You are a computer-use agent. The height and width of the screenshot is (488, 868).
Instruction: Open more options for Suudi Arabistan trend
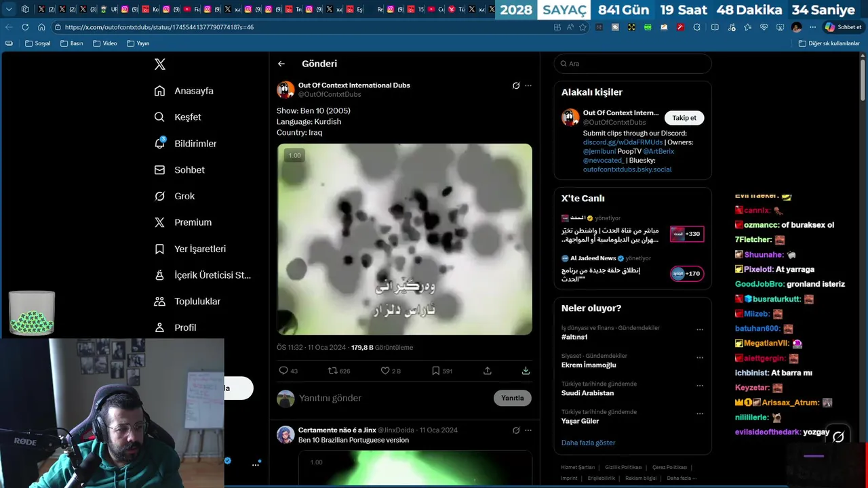(x=700, y=385)
